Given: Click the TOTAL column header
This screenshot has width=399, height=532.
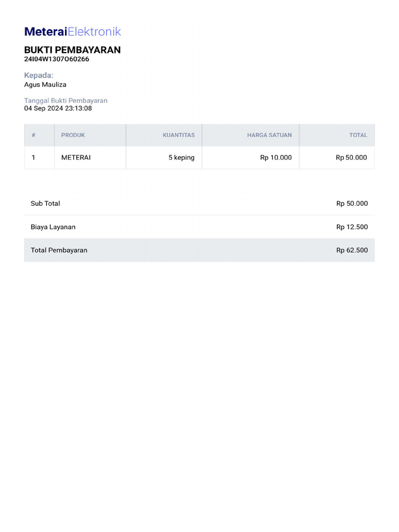Looking at the screenshot, I should (358, 135).
